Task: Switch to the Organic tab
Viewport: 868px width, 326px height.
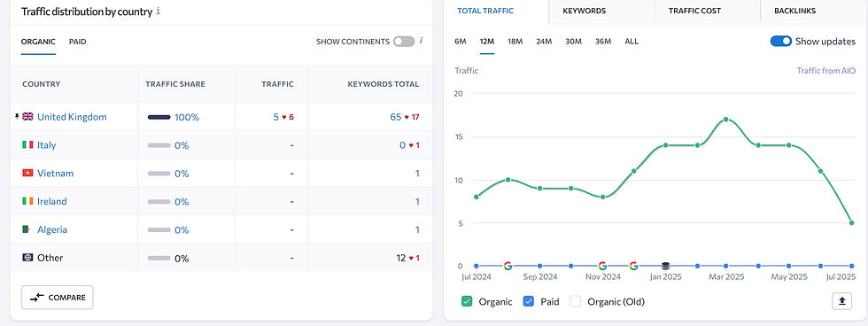Action: pos(38,42)
